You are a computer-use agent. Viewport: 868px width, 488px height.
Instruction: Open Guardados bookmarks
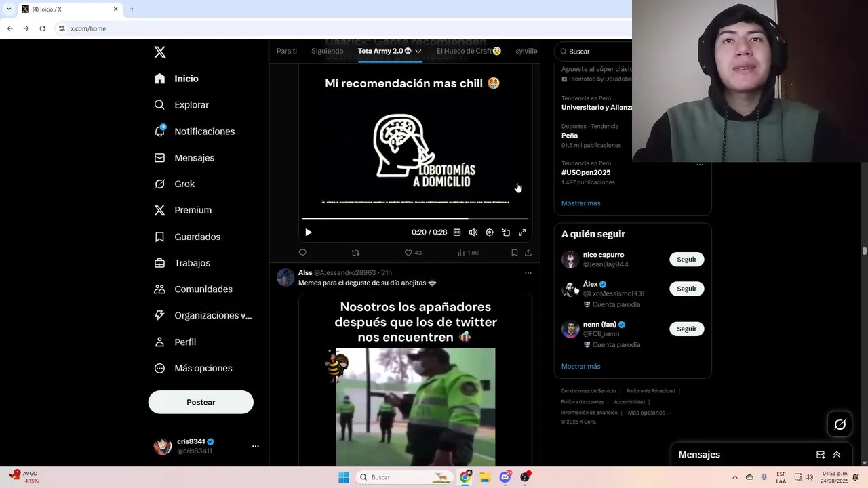(187, 237)
